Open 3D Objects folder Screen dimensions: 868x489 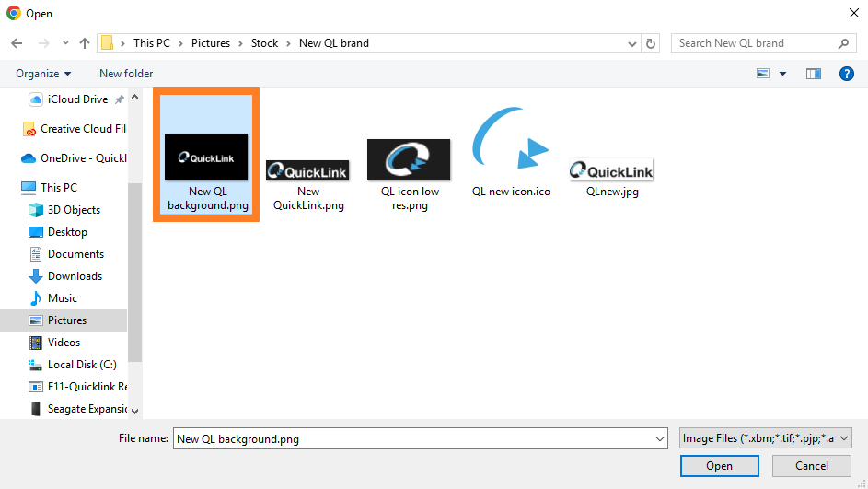pos(64,210)
